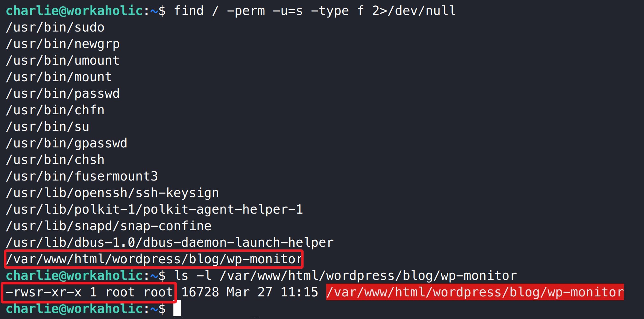
Task: Click the 16728 file size value
Action: 200,293
